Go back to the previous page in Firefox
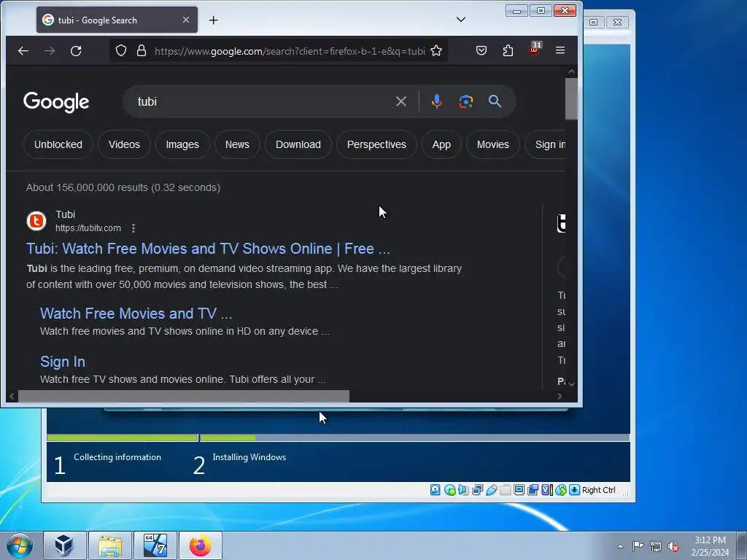Screen dimensions: 747x560 pyautogui.click(x=23, y=50)
